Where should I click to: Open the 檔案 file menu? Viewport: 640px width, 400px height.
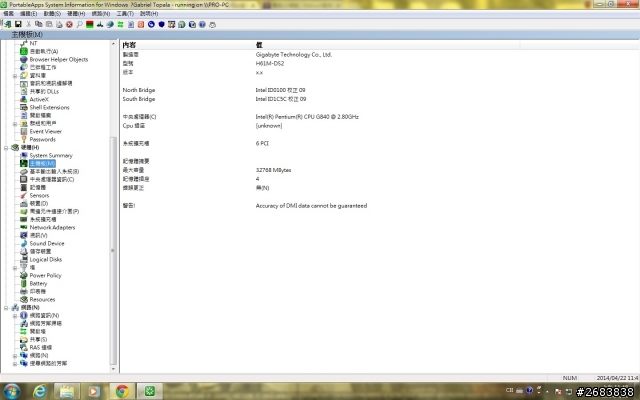point(9,13)
